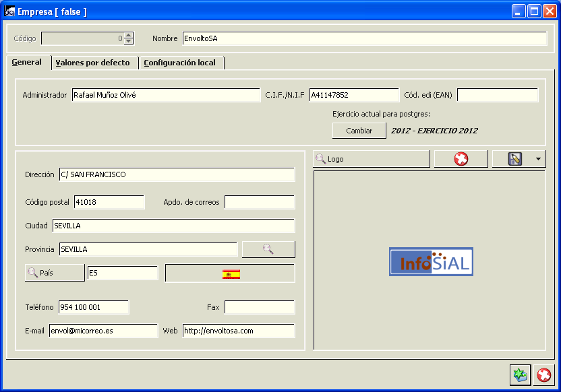This screenshot has height=392, width=561.
Task: Click the Provincia input field
Action: coord(148,249)
